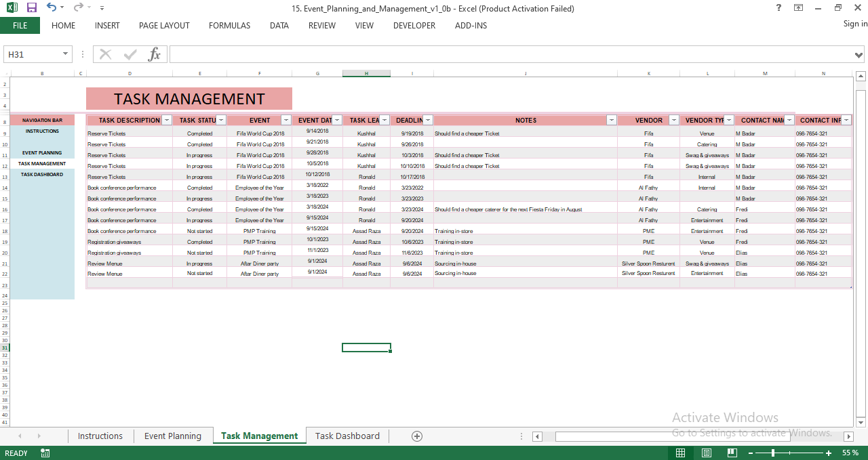Click the Insert Function fx icon
The height and width of the screenshot is (460, 868).
click(x=155, y=54)
